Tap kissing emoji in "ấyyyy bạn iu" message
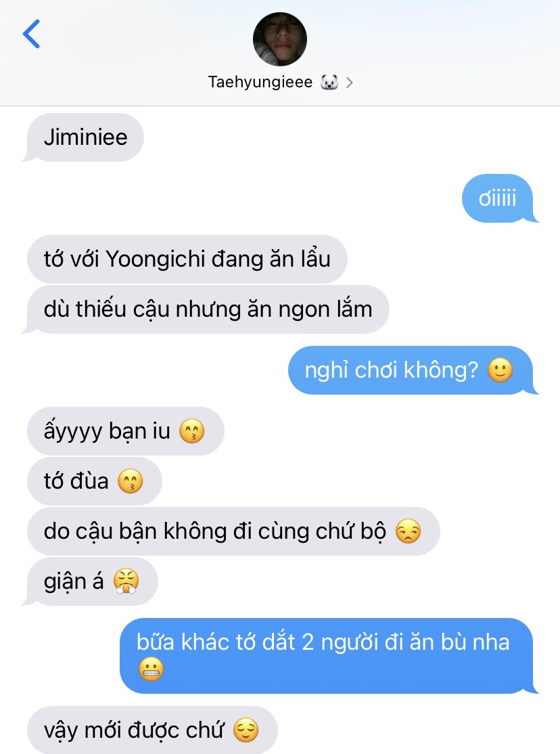 [192, 431]
